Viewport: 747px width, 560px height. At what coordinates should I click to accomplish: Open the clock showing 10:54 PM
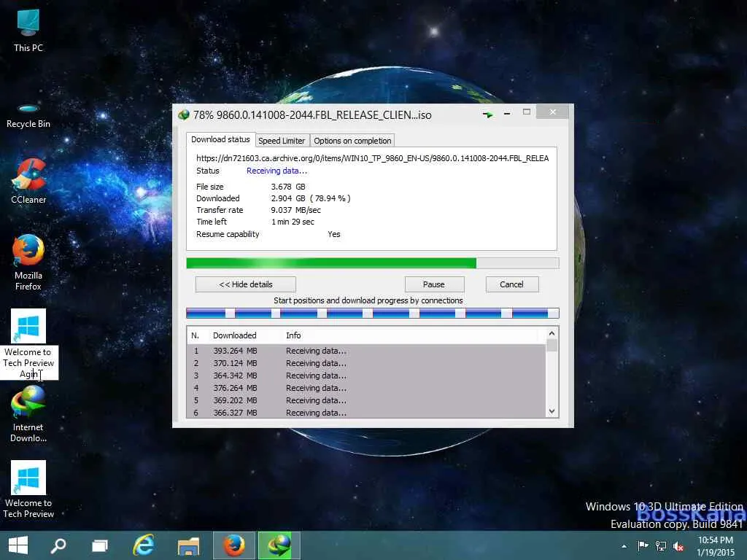716,546
